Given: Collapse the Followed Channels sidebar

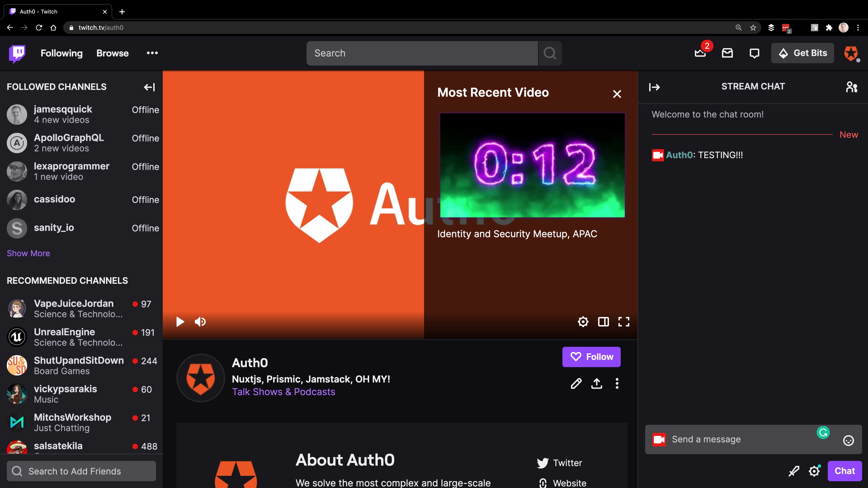Looking at the screenshot, I should click(149, 87).
